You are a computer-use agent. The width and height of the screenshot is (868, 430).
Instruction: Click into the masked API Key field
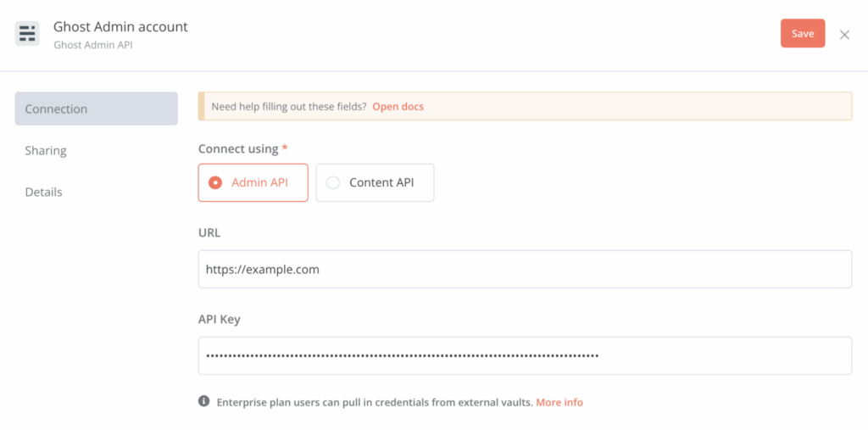pos(525,355)
